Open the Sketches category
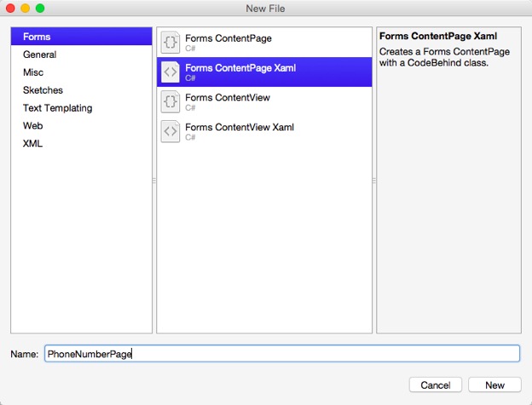532x405 pixels. [x=82, y=90]
